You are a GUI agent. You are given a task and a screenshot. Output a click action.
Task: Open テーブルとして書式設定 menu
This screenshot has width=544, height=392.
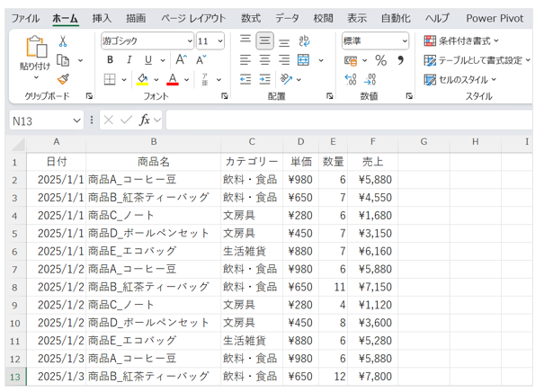pyautogui.click(x=477, y=60)
